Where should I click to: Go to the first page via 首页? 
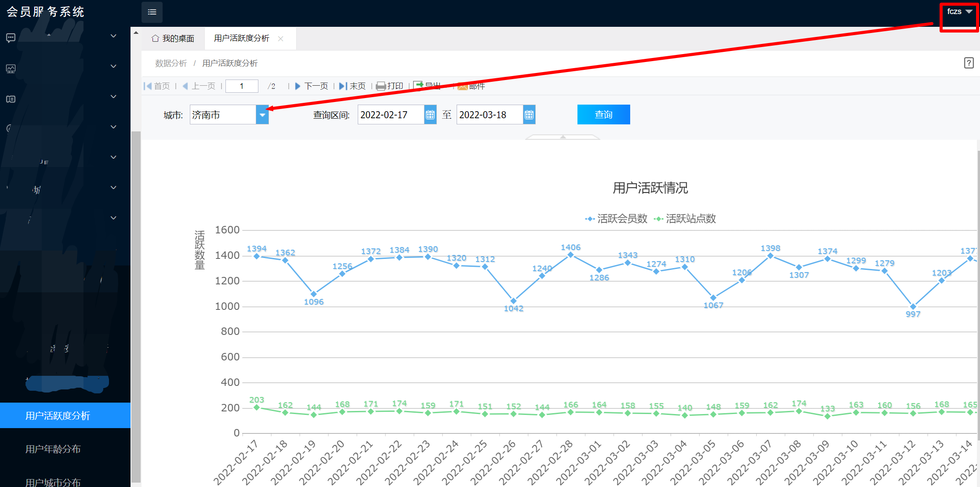157,86
